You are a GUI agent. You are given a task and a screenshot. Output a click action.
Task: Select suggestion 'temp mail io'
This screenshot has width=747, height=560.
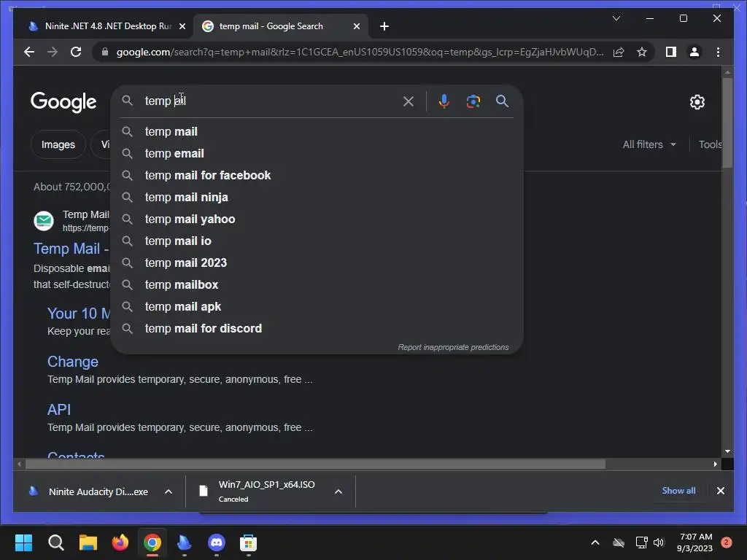[x=317, y=241]
